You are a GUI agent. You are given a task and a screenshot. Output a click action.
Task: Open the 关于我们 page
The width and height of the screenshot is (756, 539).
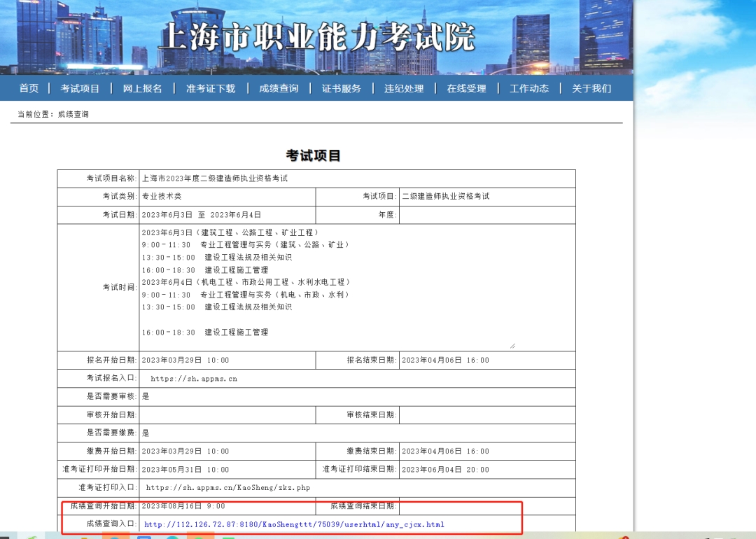[591, 88]
